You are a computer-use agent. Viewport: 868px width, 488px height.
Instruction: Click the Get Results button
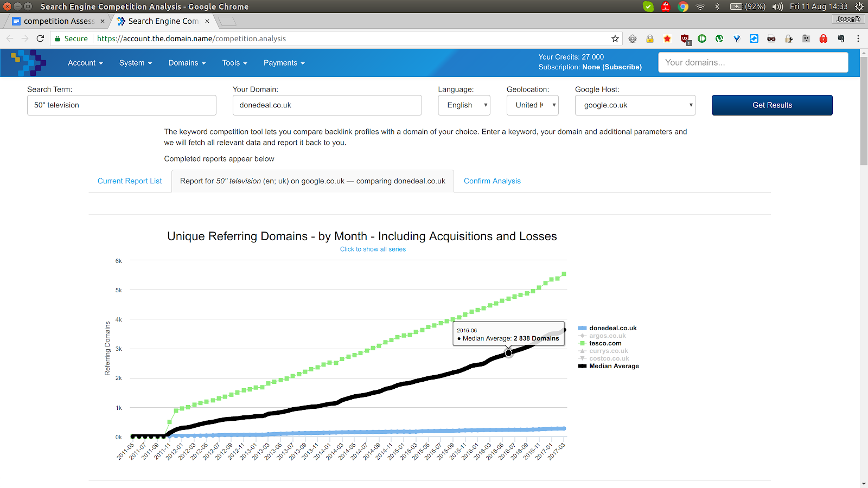click(772, 105)
